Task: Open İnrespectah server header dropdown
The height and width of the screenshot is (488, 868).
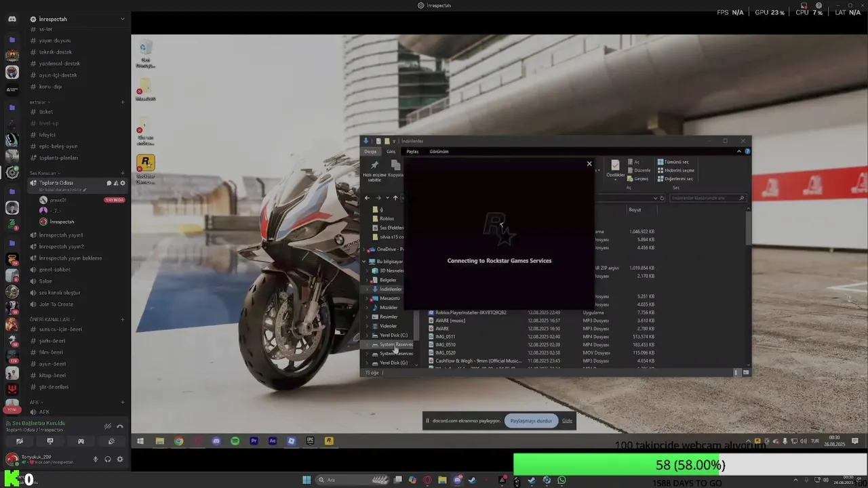Action: [x=78, y=19]
